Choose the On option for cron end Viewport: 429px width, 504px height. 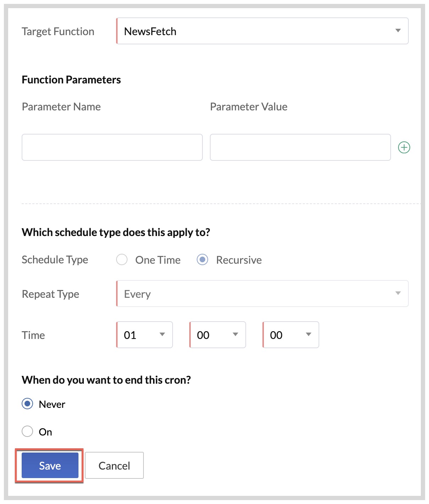coord(27,432)
